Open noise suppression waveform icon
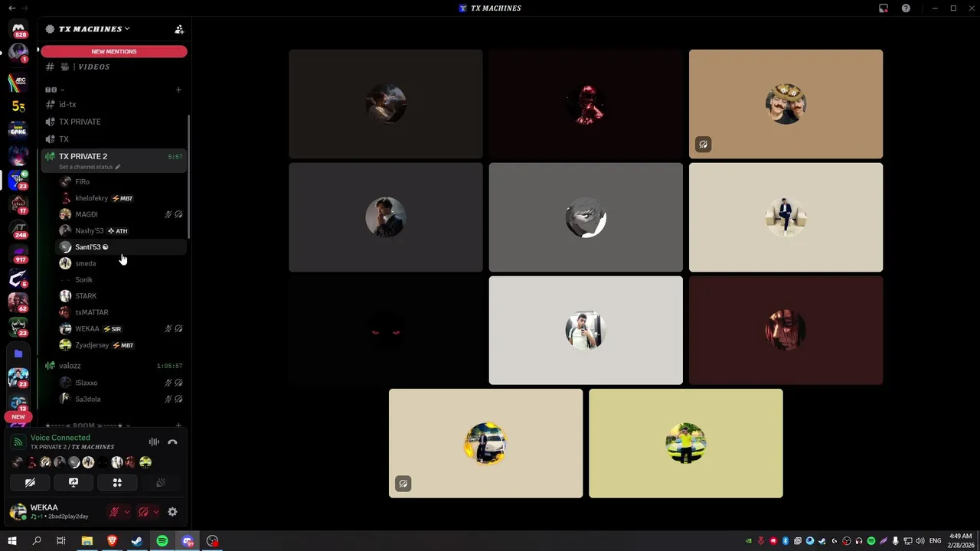This screenshot has height=551, width=980. [154, 442]
